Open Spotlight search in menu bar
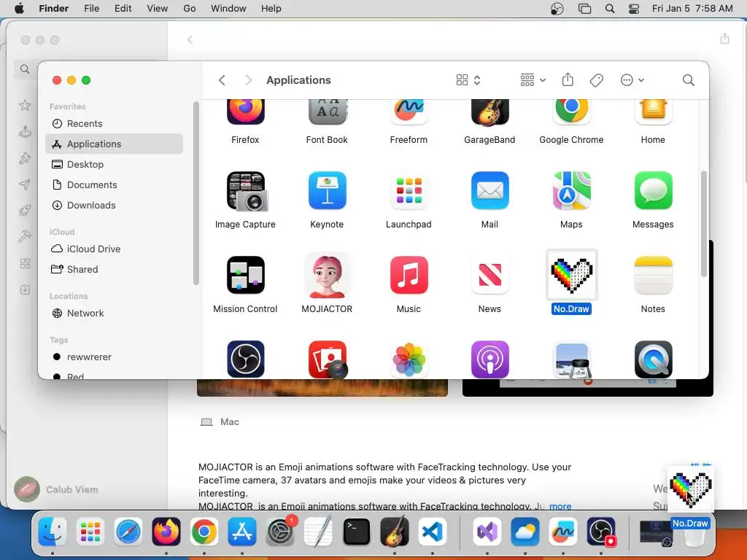Screen dimensions: 747x560 coord(610,9)
